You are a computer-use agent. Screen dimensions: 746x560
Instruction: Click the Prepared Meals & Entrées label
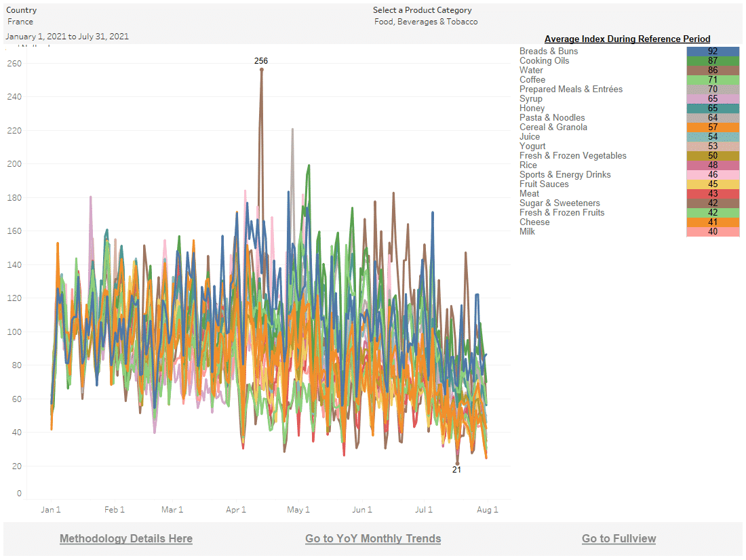[570, 89]
